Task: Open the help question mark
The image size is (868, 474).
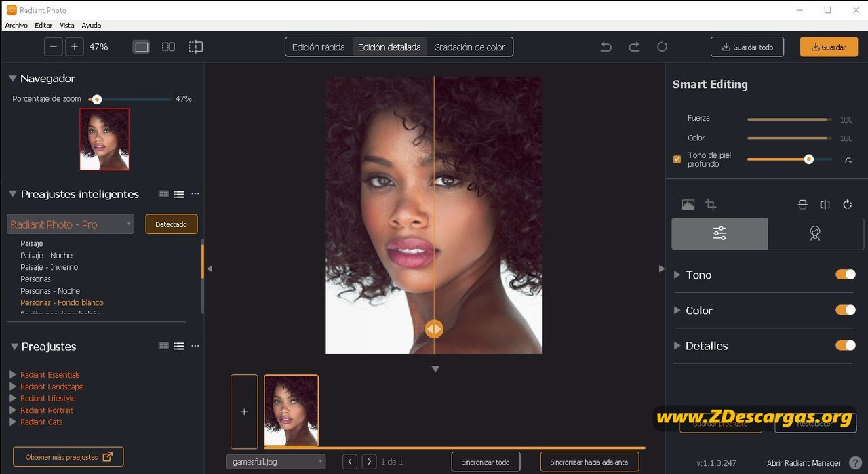Action: pyautogui.click(x=855, y=463)
